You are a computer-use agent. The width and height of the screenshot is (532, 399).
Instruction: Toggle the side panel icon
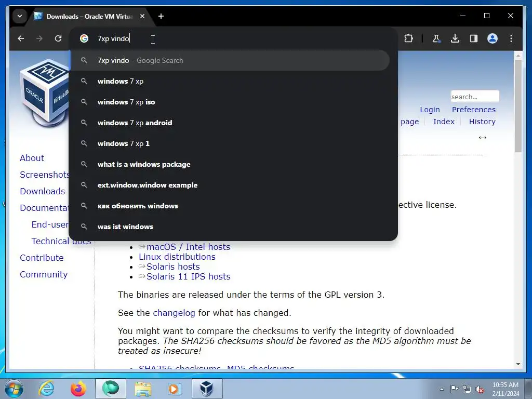point(474,38)
